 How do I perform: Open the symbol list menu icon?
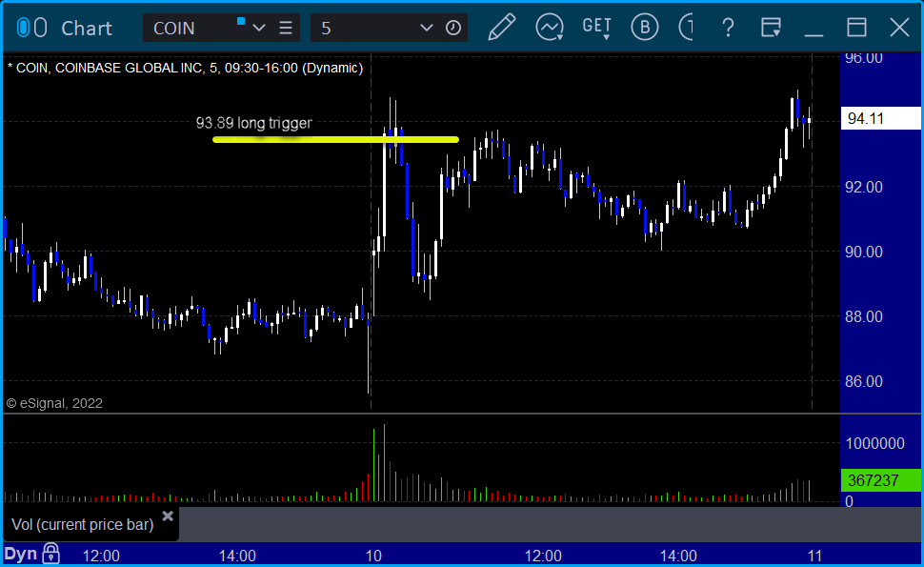pos(286,28)
